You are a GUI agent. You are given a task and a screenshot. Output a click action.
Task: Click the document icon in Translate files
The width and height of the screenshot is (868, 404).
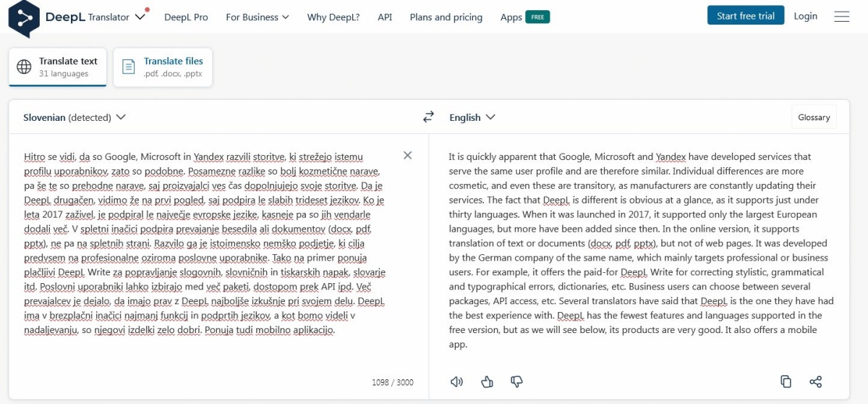pos(129,67)
